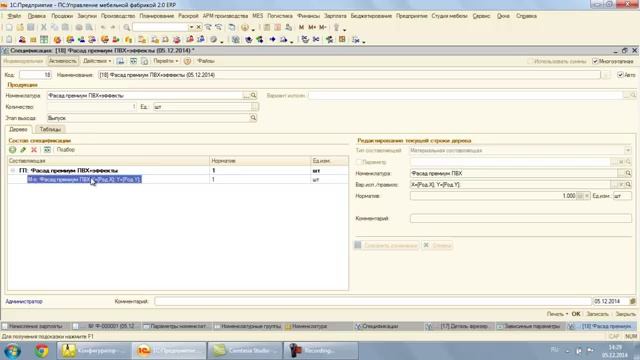Viewport: 640px width, 360px height.
Task: Open the Логистика menu
Action: [x=280, y=16]
